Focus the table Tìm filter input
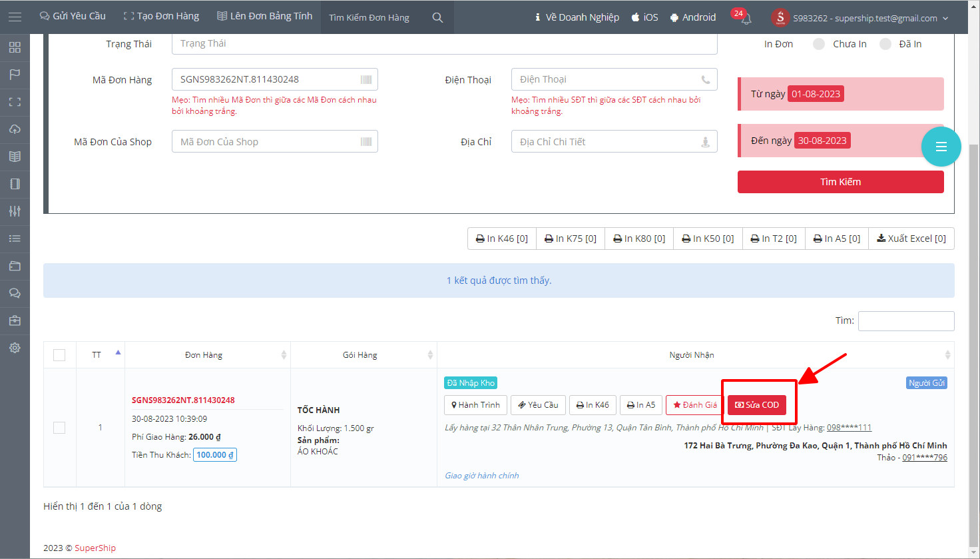This screenshot has height=559, width=980. click(906, 321)
